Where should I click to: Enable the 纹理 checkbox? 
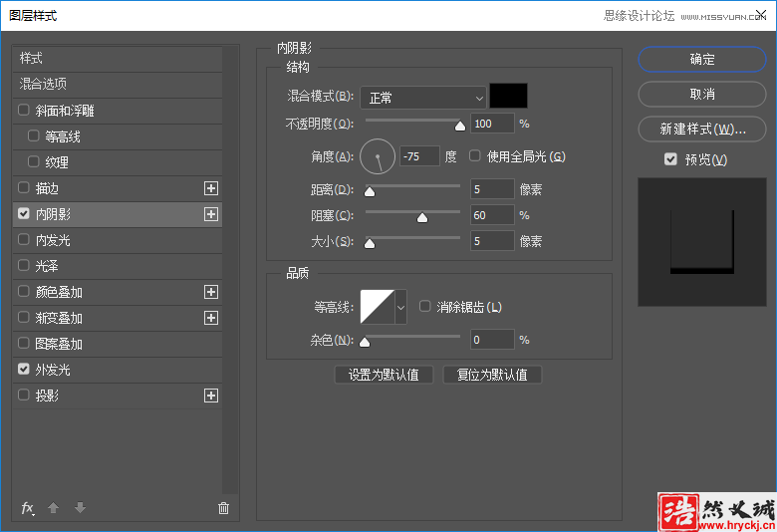(x=33, y=161)
